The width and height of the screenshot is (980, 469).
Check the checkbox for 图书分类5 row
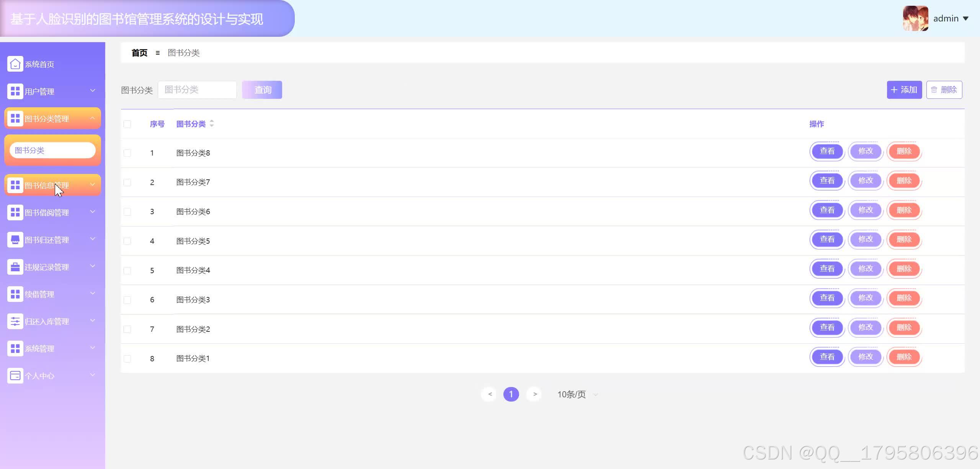(x=127, y=241)
